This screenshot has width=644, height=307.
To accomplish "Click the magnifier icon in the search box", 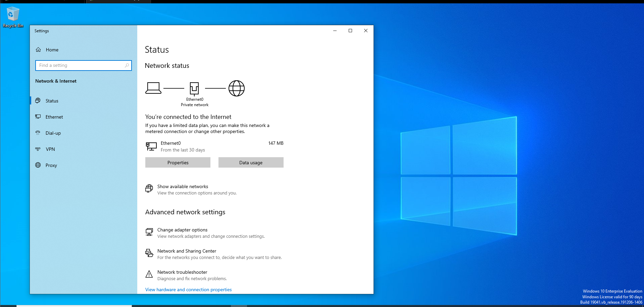I will (127, 65).
